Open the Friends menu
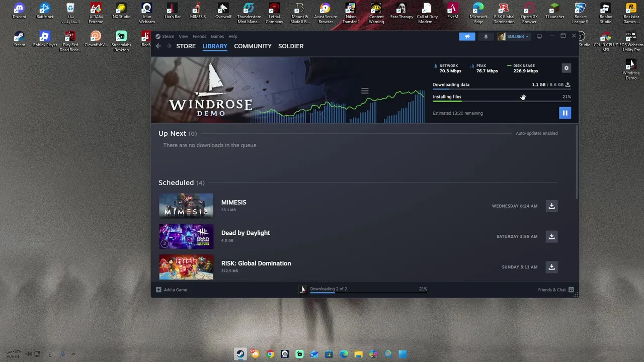 point(199,36)
